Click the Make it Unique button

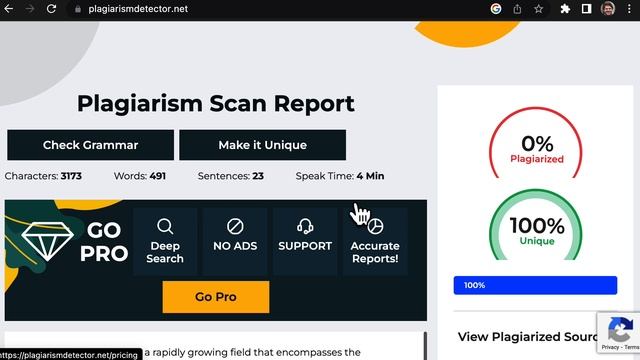coord(262,145)
